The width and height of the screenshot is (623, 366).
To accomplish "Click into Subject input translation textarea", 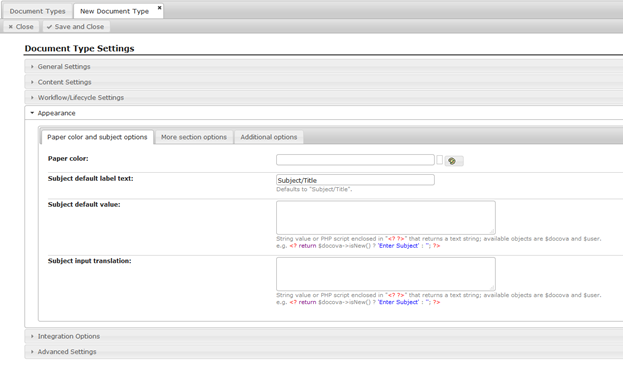I will 386,274.
